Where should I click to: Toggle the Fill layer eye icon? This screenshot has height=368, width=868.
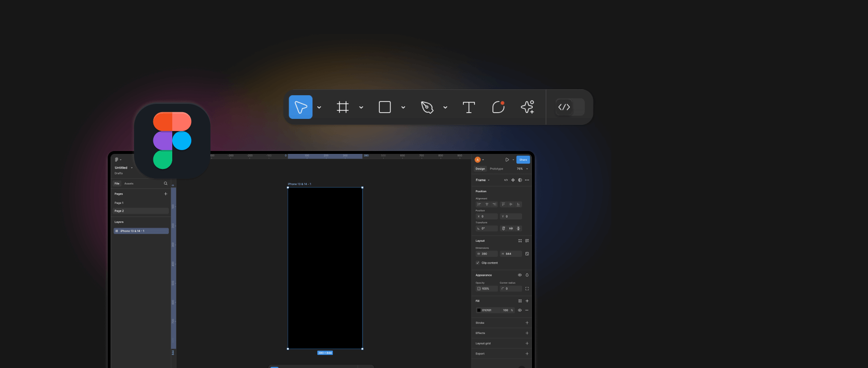pos(520,310)
